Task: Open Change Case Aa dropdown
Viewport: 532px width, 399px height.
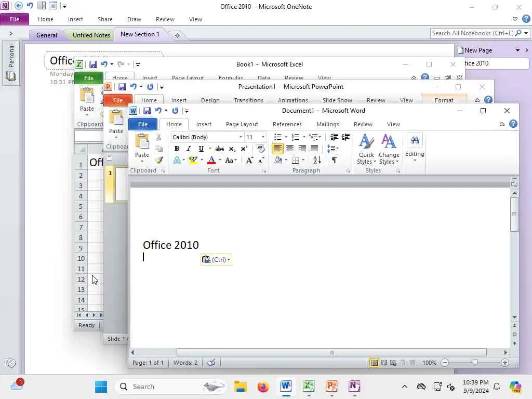Action: point(231,160)
